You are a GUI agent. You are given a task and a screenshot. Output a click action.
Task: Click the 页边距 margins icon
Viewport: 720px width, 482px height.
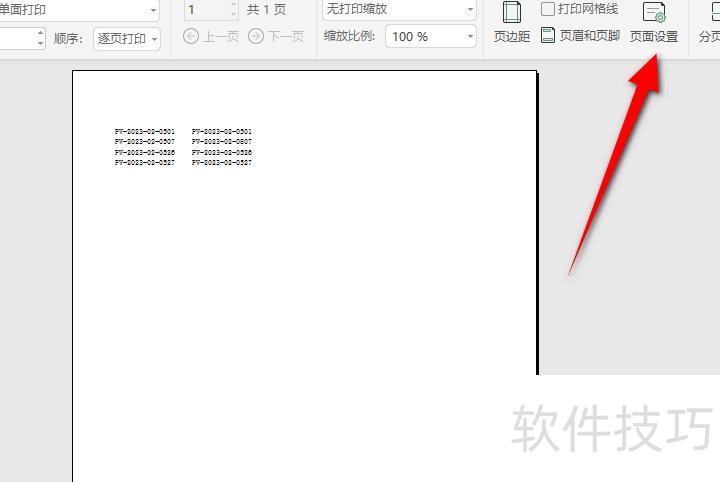(511, 13)
